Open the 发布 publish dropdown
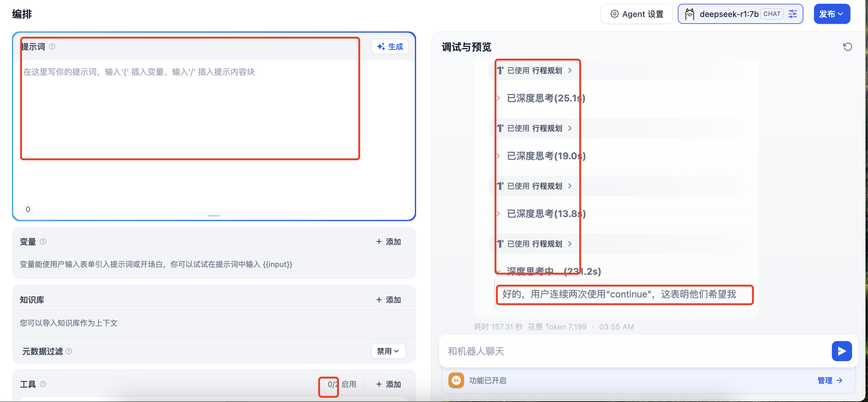This screenshot has height=402, width=868. pyautogui.click(x=832, y=14)
